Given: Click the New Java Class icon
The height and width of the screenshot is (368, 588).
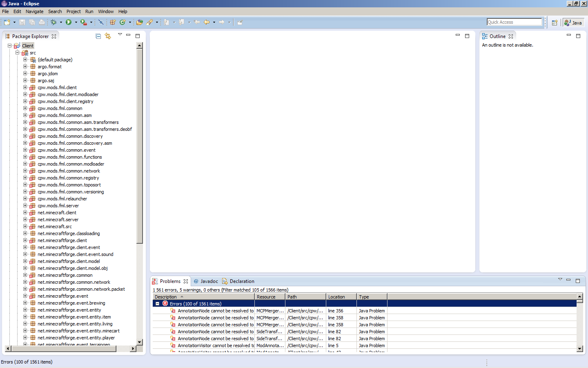Looking at the screenshot, I should [x=122, y=22].
